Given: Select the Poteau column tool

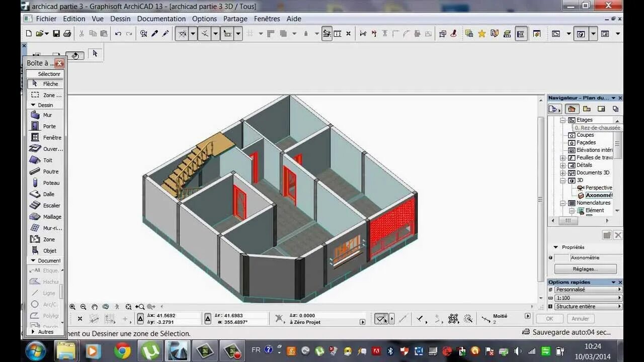Looking at the screenshot, I should click(x=45, y=183).
